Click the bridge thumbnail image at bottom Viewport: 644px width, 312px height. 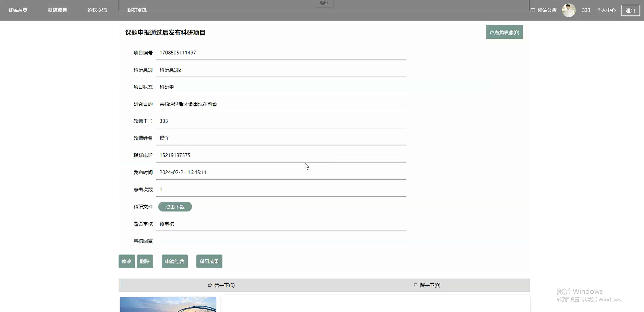[x=168, y=304]
